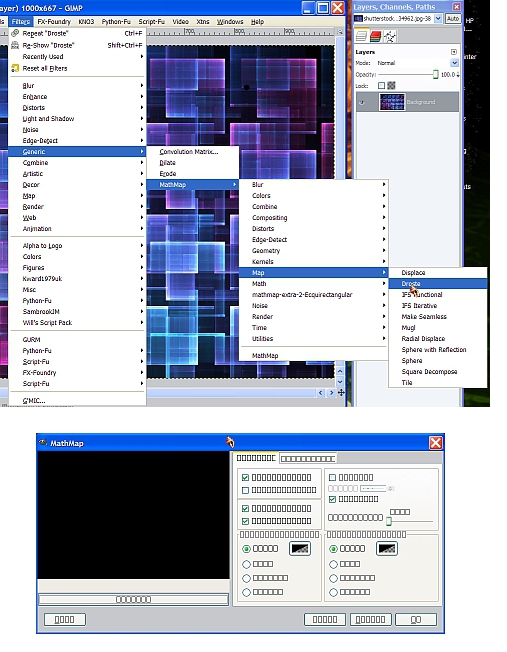Toggle the lock pixels checkbox
The width and height of the screenshot is (507, 652).
[x=381, y=85]
